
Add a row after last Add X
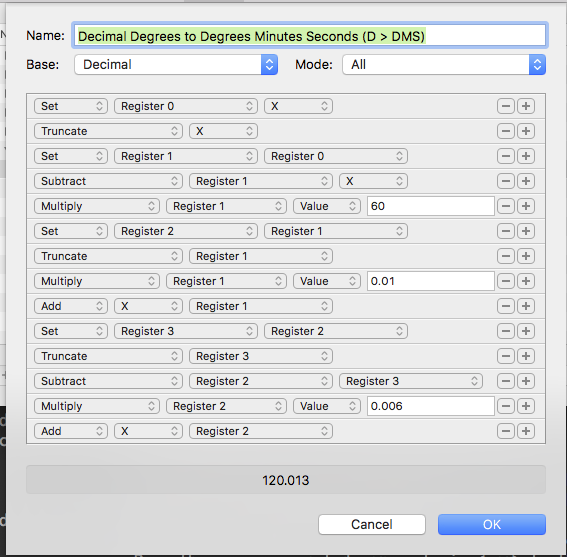(526, 431)
